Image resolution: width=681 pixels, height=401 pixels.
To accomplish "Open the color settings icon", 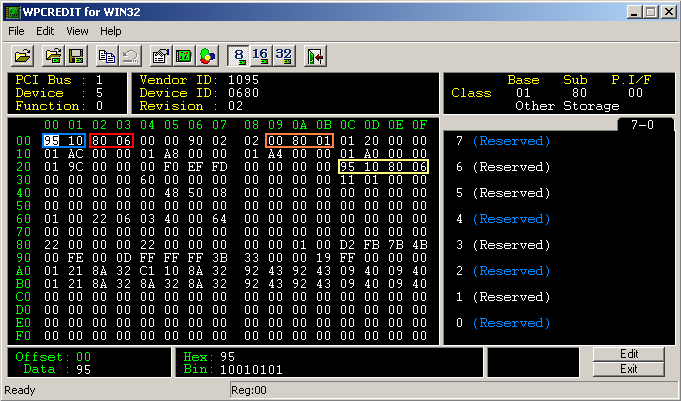I will pyautogui.click(x=208, y=56).
